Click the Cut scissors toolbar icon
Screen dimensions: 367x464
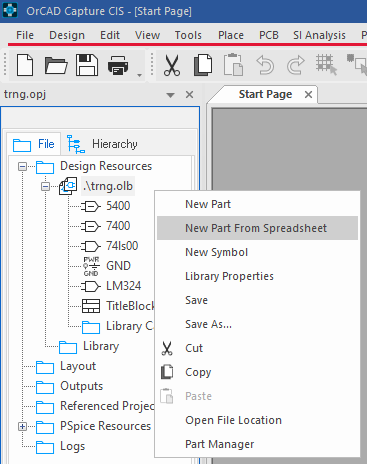click(172, 65)
